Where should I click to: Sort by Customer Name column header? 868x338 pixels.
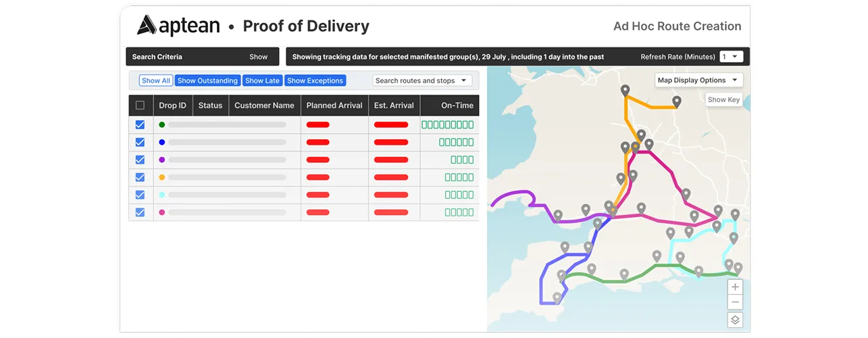(x=264, y=105)
